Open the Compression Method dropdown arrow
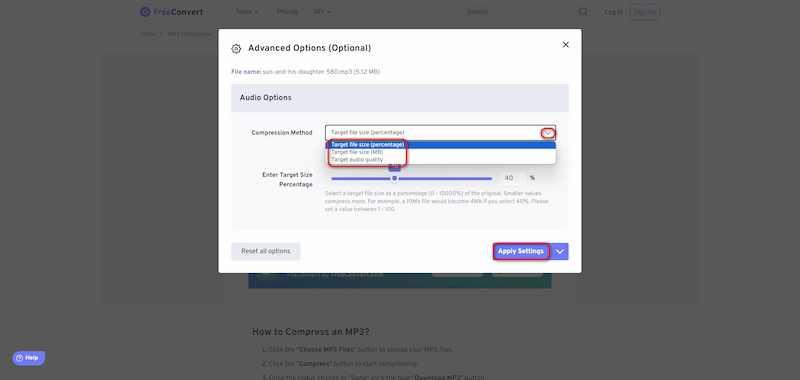This screenshot has width=800, height=380. (x=548, y=133)
